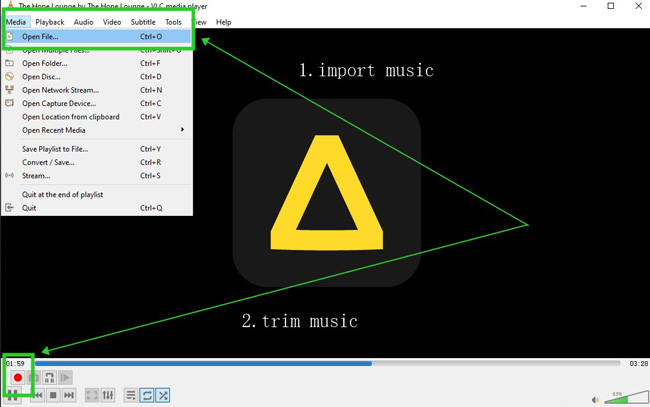
Task: Choose Open File... from Media menu
Action: click(x=97, y=36)
